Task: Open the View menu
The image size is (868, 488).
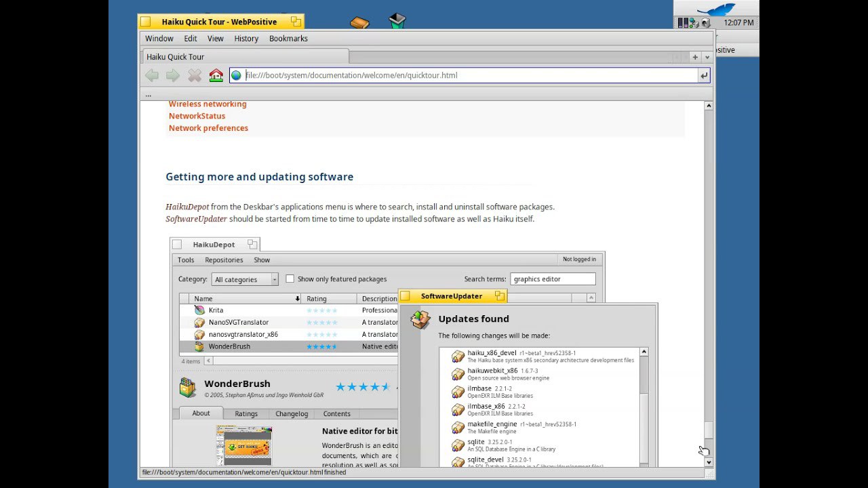Action: (x=216, y=39)
